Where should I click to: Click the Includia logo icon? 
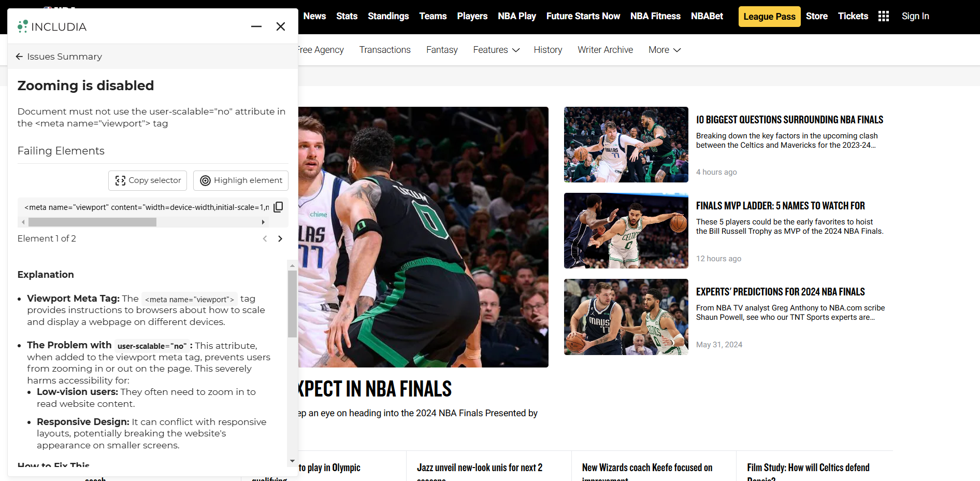[x=22, y=26]
